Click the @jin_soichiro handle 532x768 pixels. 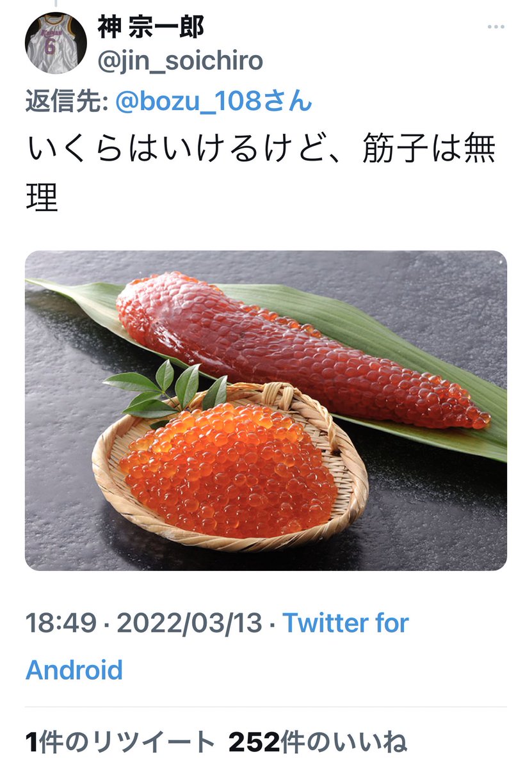tap(180, 61)
